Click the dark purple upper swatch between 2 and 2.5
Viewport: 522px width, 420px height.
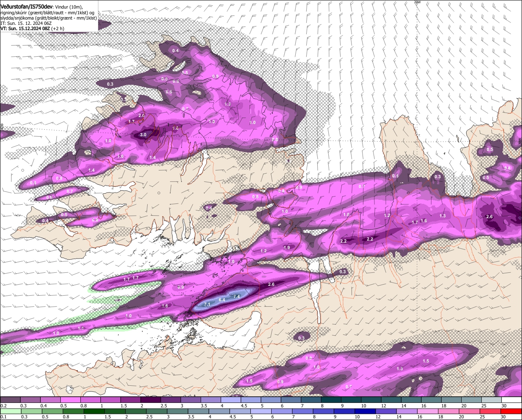[x=150, y=400]
